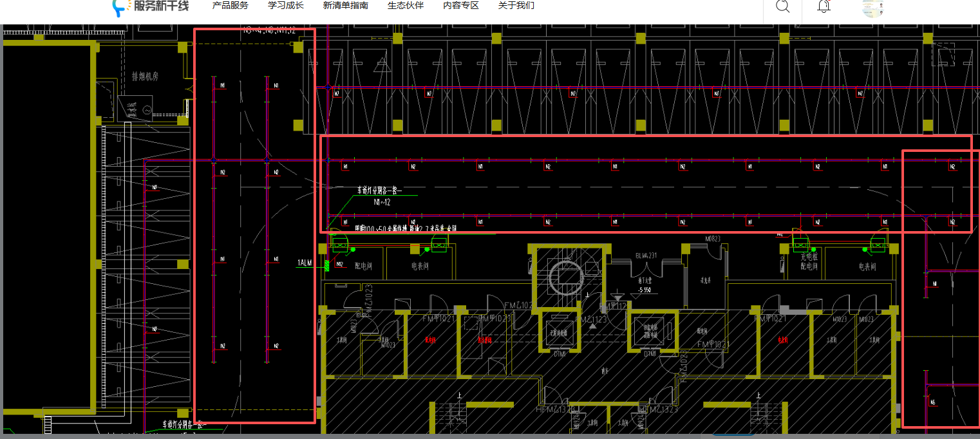Screen dimensions: 980x439
Task: Select the 1ALM distribution box symbol
Action: [327, 264]
